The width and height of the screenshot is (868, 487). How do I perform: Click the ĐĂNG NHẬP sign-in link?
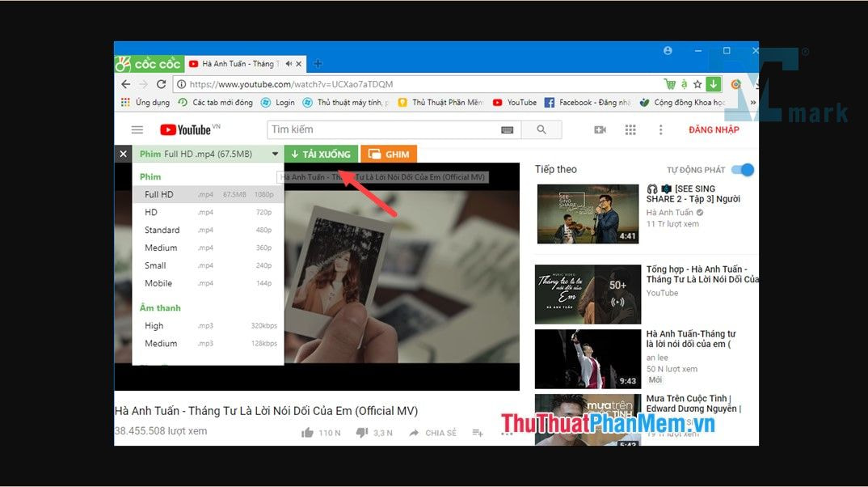click(x=714, y=129)
